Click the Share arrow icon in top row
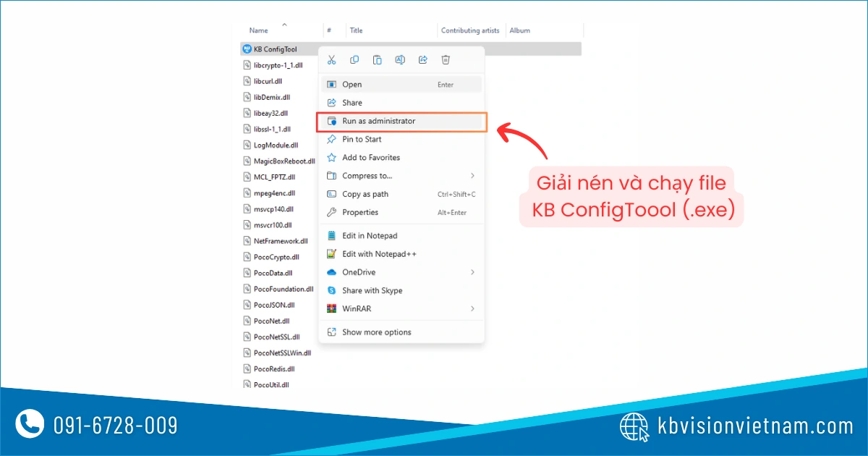Viewport: 868px width, 456px height. [423, 60]
